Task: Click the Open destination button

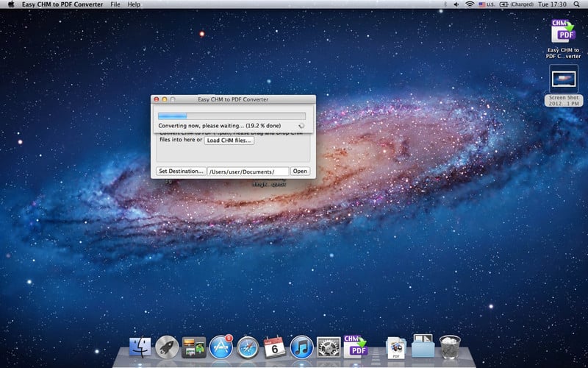Action: click(300, 171)
